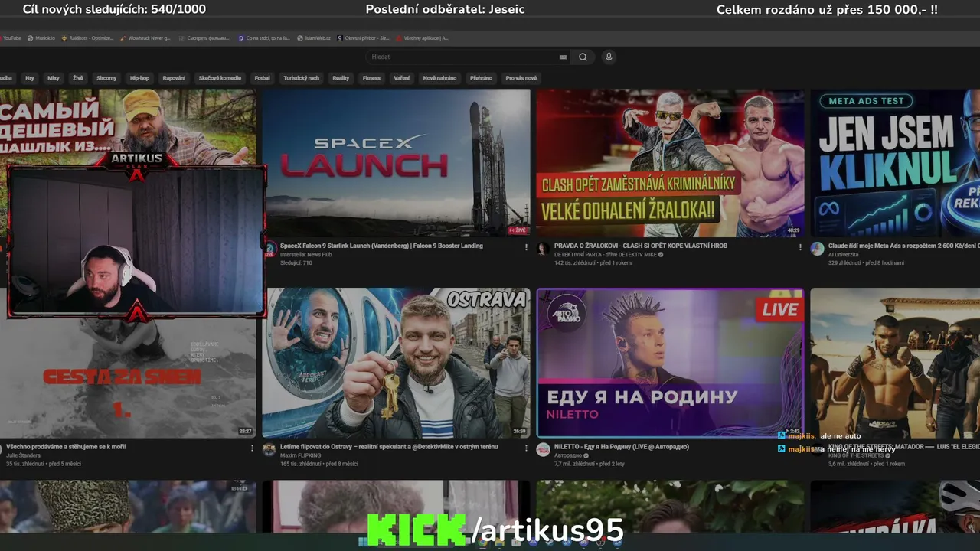Open the King of the Streets fight thumbnail
980x551 pixels.
[895, 363]
